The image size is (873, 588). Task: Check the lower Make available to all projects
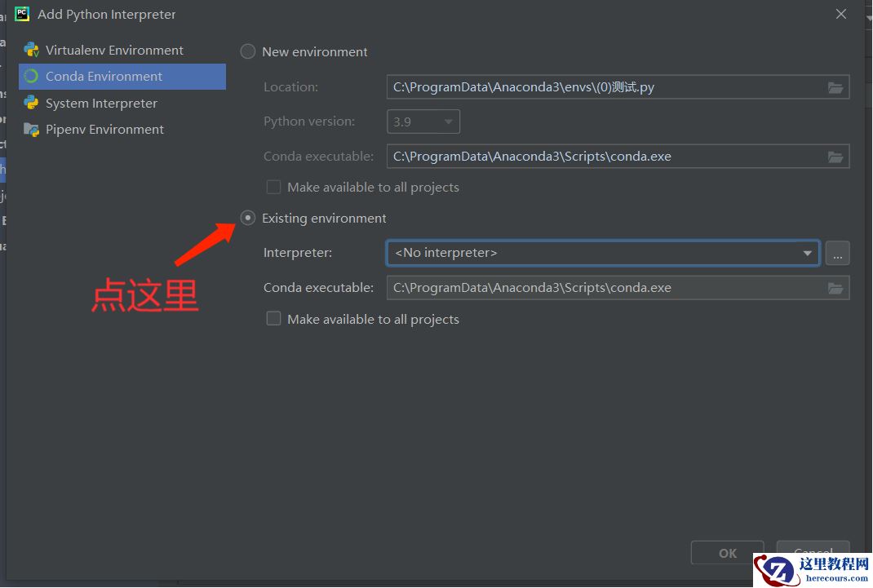coord(273,318)
